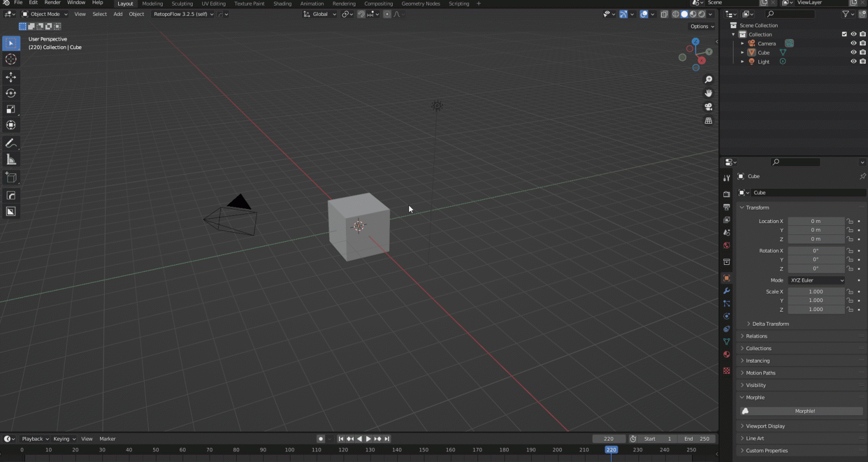Activate the Annotate tool

[x=11, y=143]
